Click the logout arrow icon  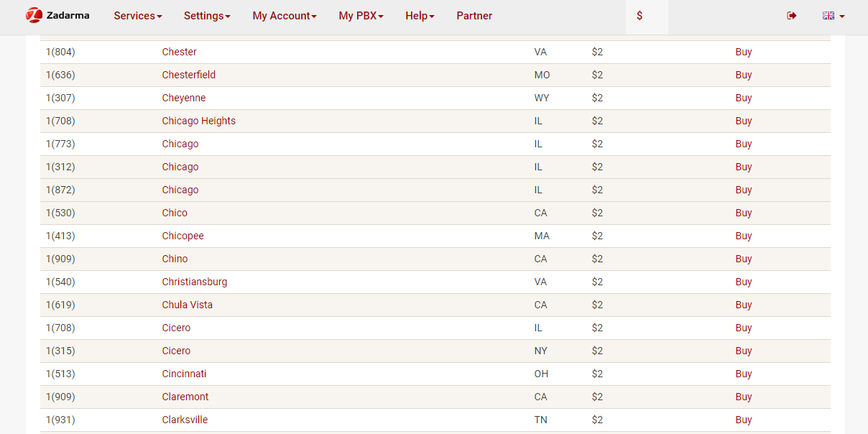(x=792, y=16)
